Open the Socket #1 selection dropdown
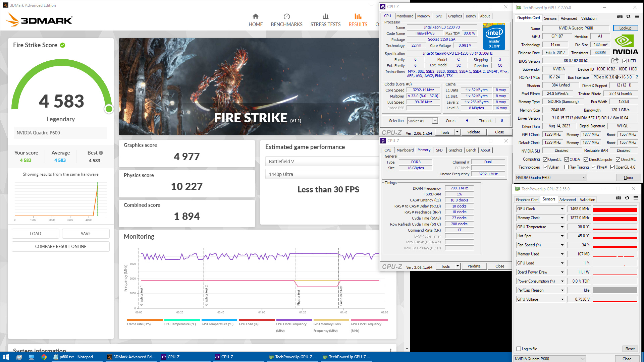 (423, 121)
